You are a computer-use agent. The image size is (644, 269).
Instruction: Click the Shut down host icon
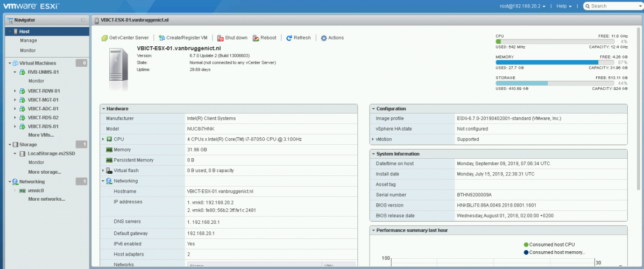click(x=221, y=38)
